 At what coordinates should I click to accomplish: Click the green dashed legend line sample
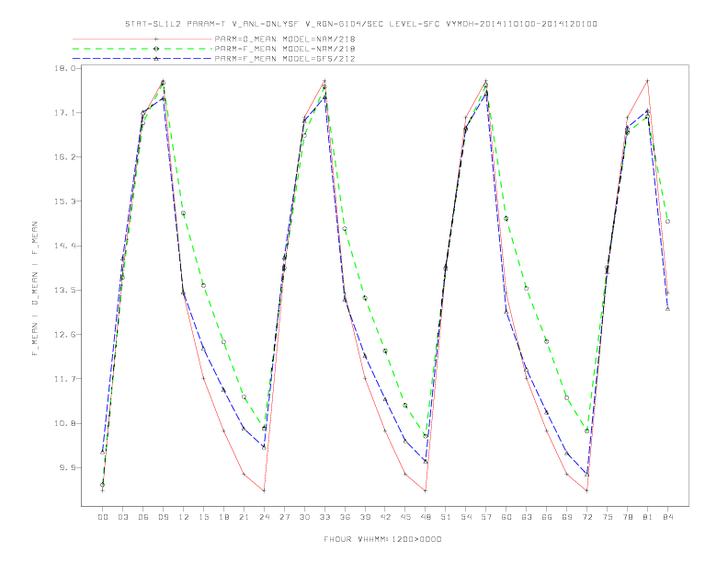142,49
